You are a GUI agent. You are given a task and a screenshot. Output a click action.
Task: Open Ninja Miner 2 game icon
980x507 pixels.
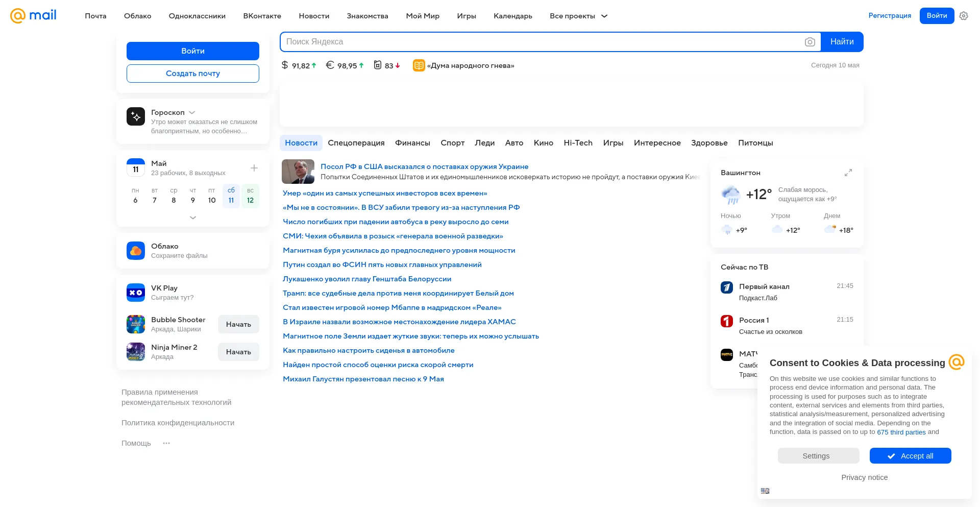click(136, 352)
